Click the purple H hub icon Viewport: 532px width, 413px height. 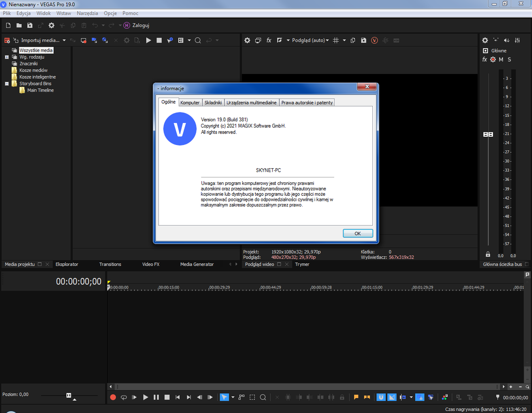(127, 25)
